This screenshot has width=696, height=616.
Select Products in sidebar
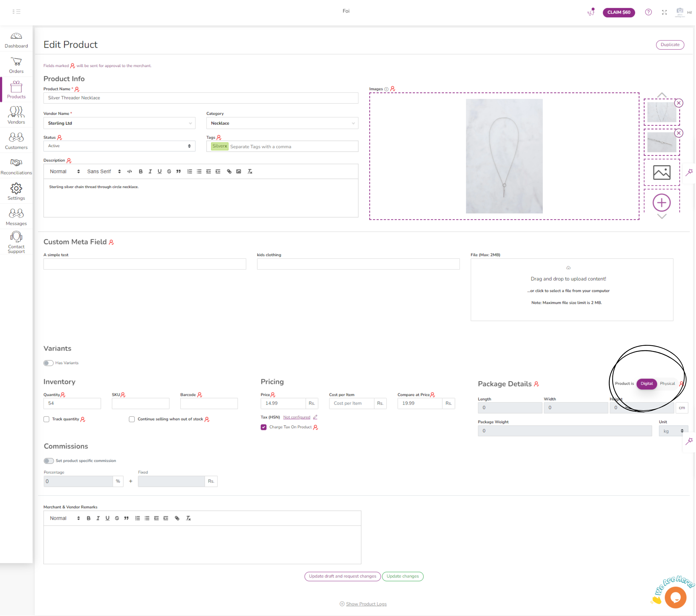[16, 90]
